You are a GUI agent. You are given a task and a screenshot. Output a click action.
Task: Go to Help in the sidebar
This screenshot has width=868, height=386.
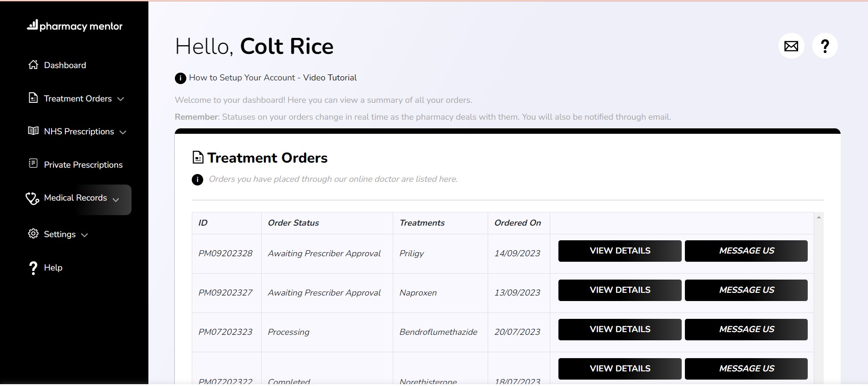tap(53, 268)
